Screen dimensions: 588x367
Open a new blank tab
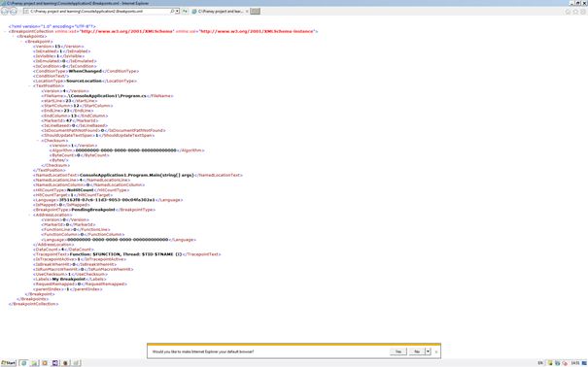(x=255, y=12)
